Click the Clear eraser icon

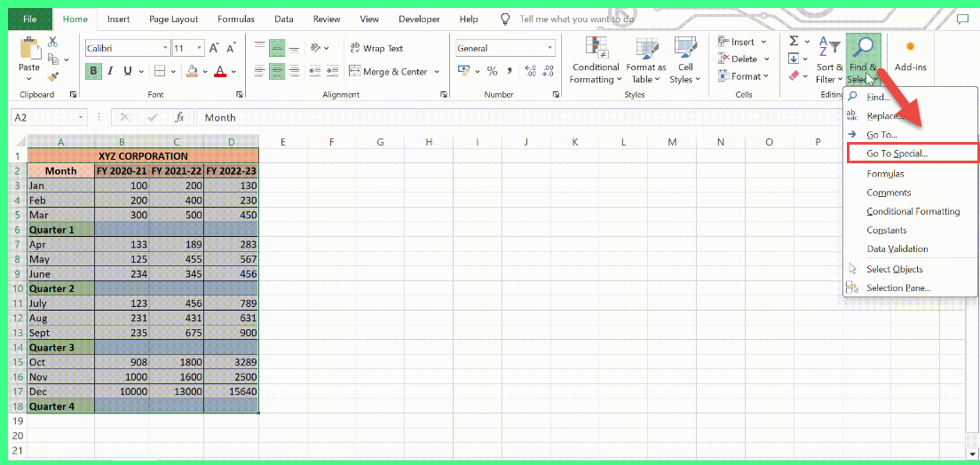click(x=794, y=75)
